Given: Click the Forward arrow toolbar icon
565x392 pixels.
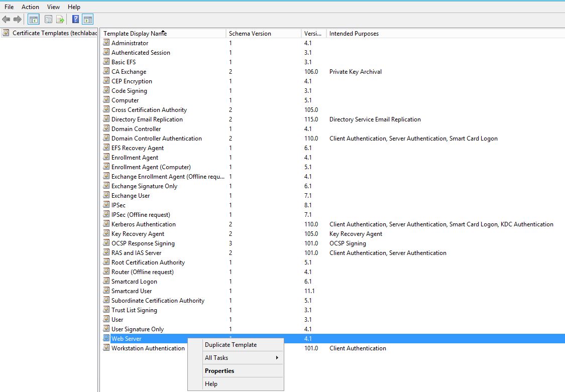Looking at the screenshot, I should pyautogui.click(x=17, y=20).
